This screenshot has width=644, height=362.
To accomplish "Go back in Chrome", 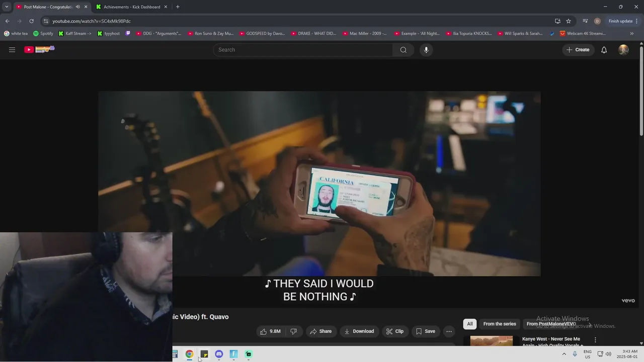I will (7, 21).
